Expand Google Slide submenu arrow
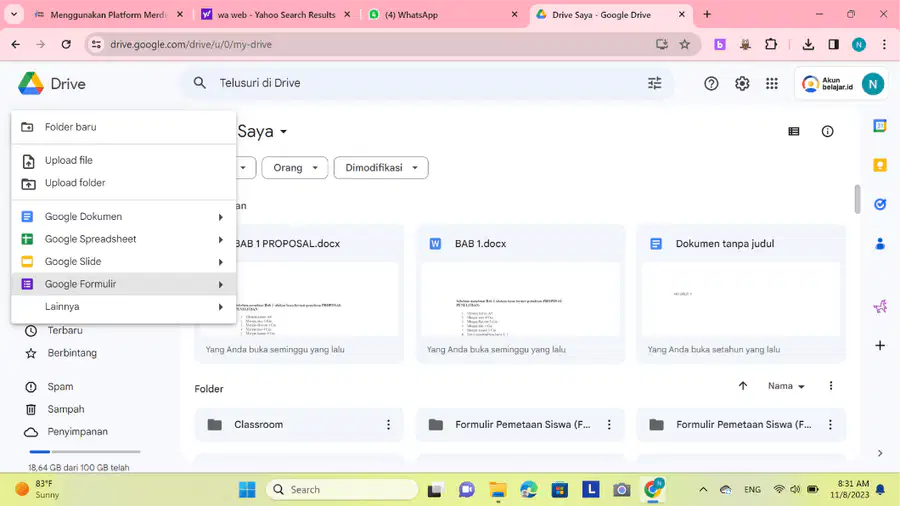 220,262
